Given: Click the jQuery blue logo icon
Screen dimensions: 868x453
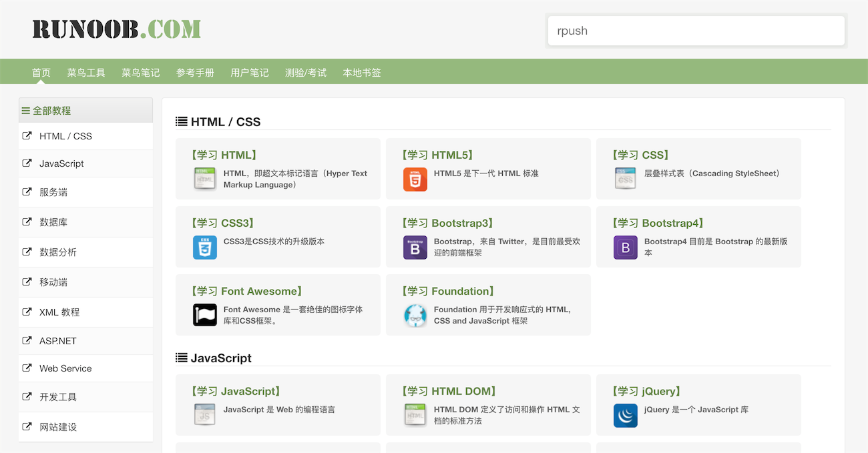Looking at the screenshot, I should [x=626, y=416].
